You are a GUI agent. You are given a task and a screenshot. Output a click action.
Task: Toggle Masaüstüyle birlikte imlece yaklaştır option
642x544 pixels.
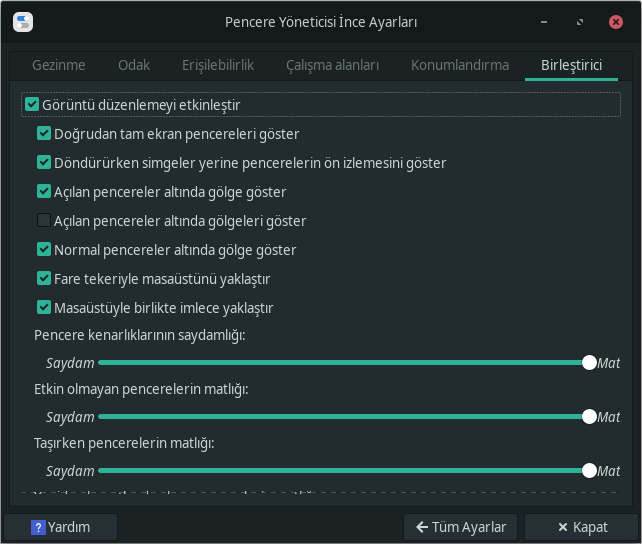point(44,307)
